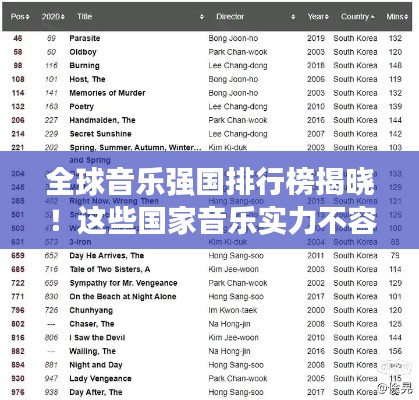Select Night and Day title
The image size is (419, 400).
(96, 365)
